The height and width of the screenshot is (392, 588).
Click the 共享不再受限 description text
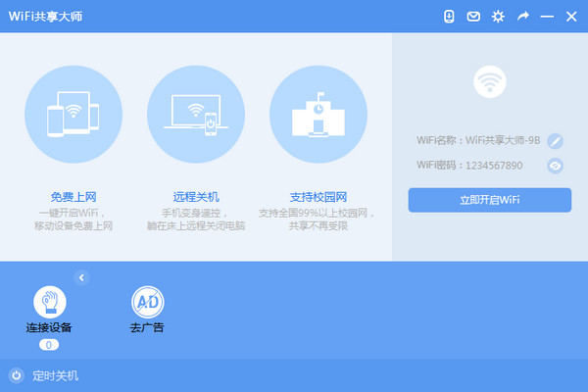point(318,225)
